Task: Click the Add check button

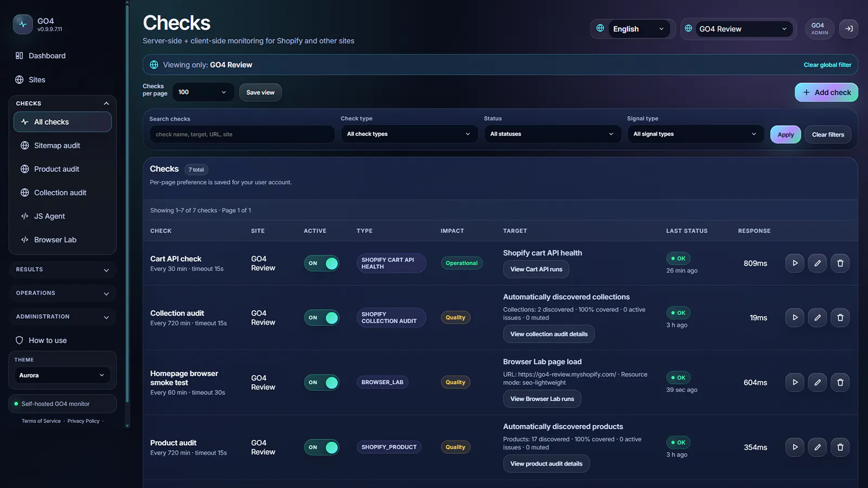Action: 826,92
